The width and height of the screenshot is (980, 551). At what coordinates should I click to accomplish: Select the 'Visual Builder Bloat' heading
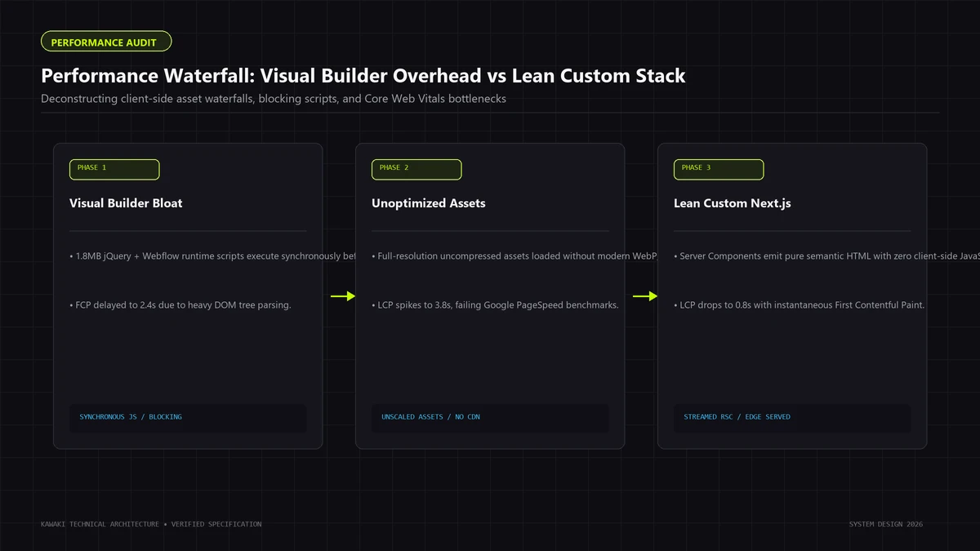(x=126, y=203)
